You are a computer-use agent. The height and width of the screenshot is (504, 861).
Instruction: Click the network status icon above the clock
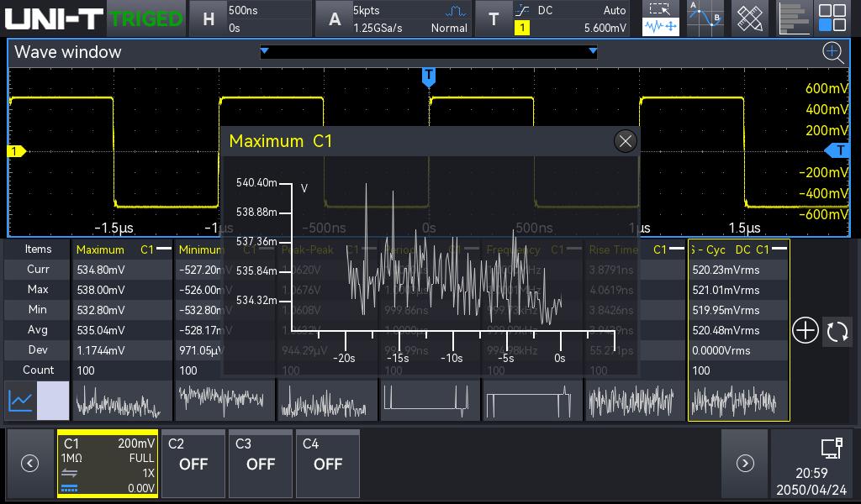[x=831, y=448]
